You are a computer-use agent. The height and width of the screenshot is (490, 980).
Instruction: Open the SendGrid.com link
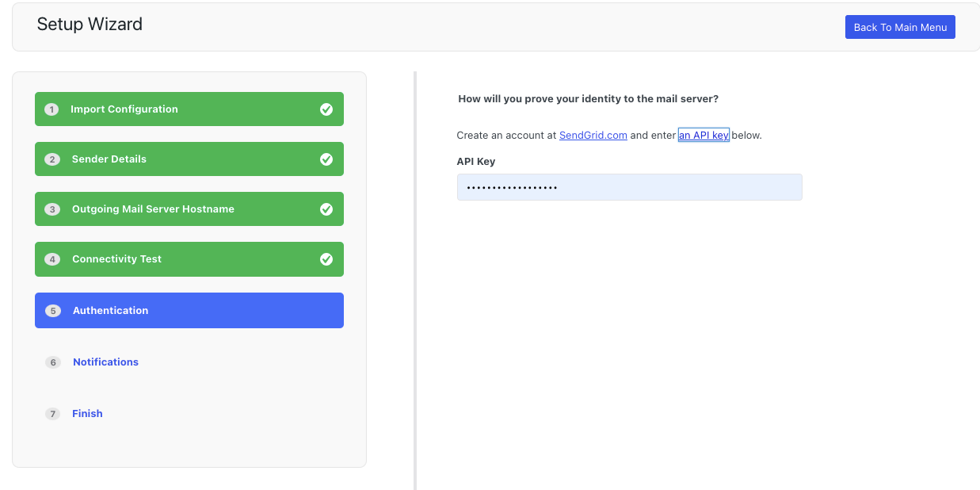[593, 136]
